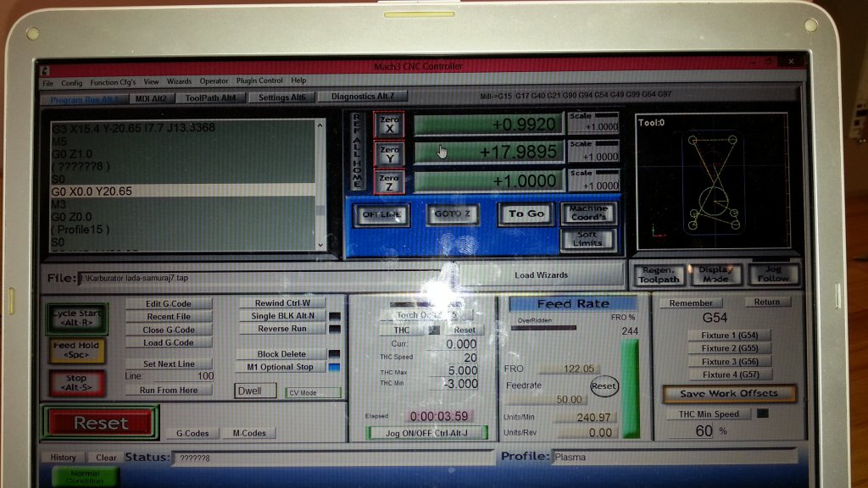Screen dimensions: 868x488
Task: Toggle Soft Limits
Action: [587, 239]
